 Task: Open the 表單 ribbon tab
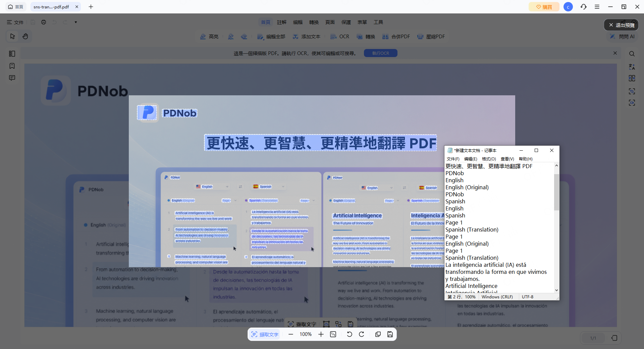click(362, 22)
